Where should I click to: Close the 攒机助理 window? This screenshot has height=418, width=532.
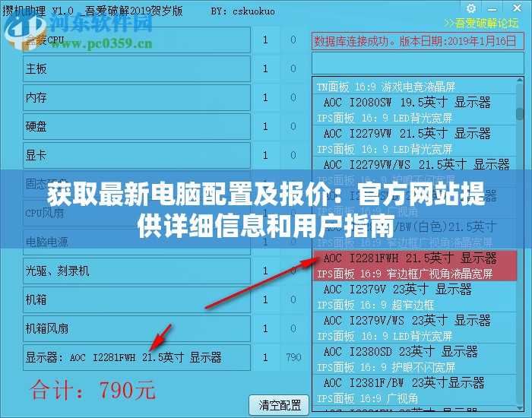(518, 8)
